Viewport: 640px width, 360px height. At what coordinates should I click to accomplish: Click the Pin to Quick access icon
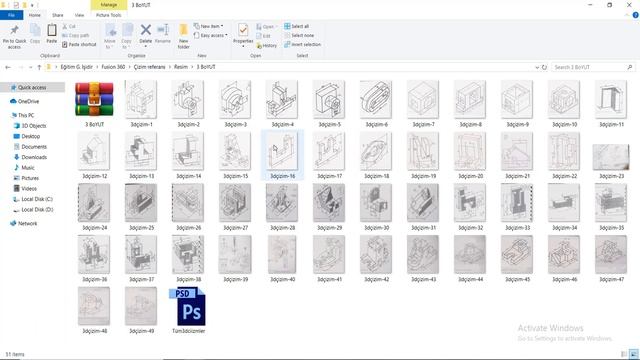(14, 31)
